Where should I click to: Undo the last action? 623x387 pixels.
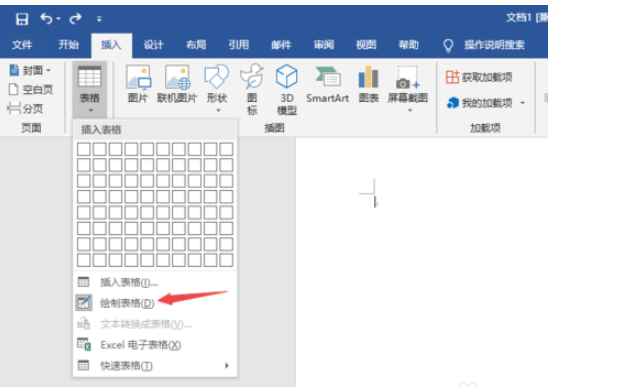pos(46,18)
